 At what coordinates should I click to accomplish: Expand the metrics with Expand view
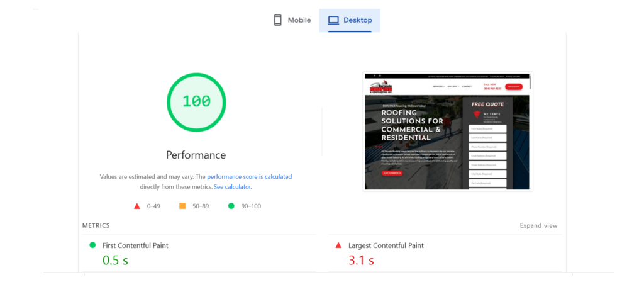point(538,225)
